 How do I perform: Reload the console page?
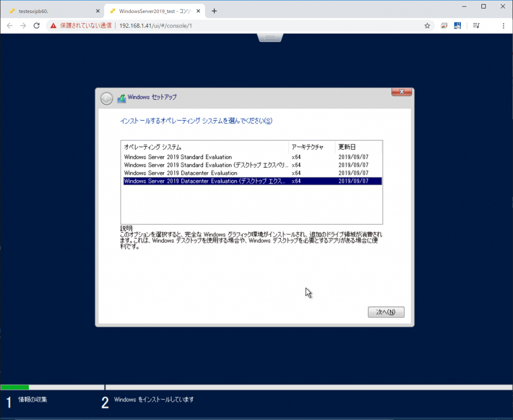coord(37,26)
